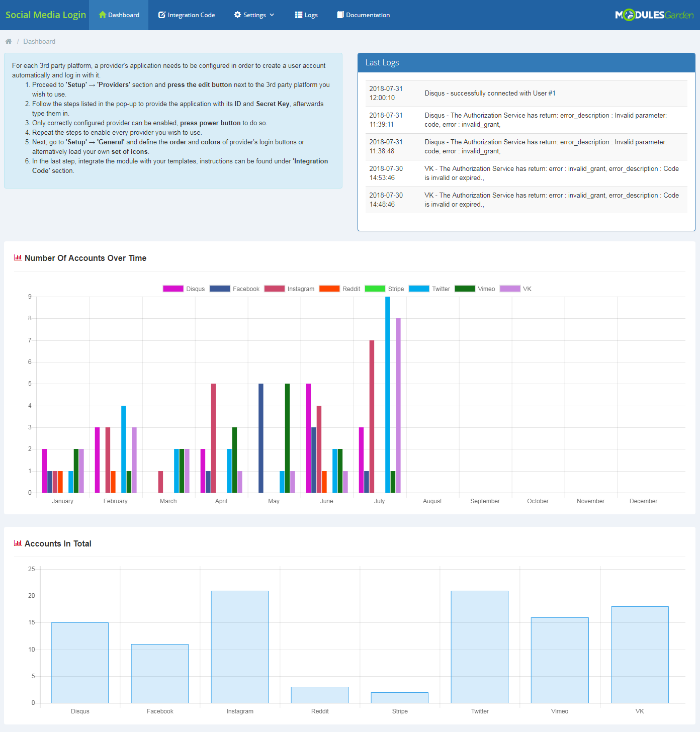This screenshot has width=700, height=732.
Task: Click 'Disqus - successfully connected with User #1'
Action: pyautogui.click(x=490, y=94)
